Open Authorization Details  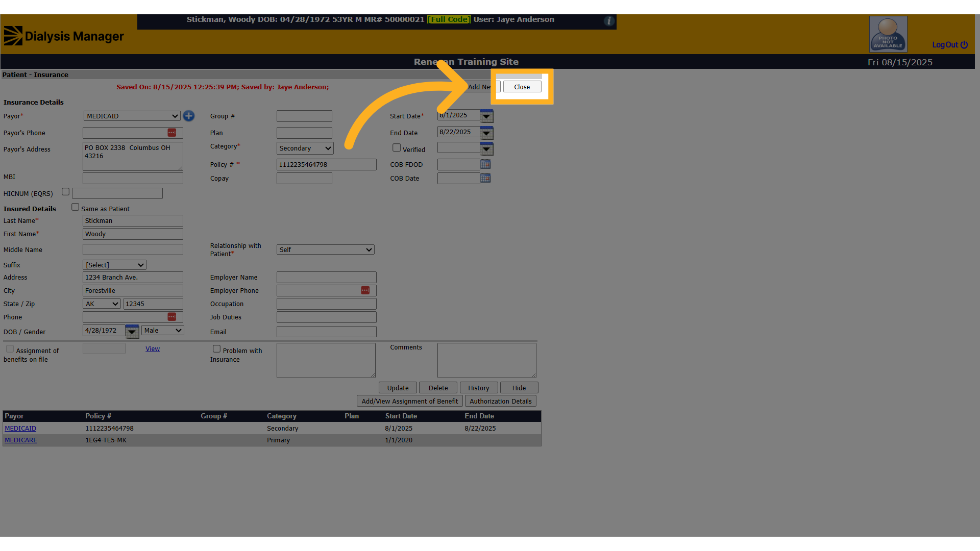point(501,401)
